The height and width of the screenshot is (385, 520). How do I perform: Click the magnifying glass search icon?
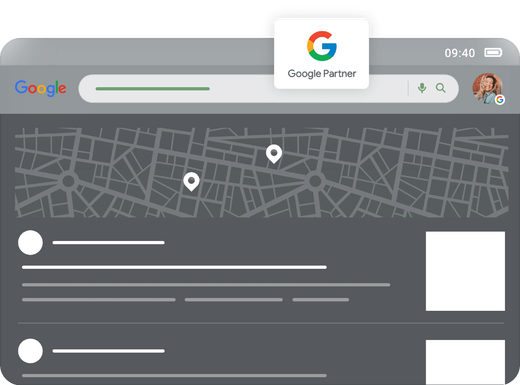click(x=441, y=88)
